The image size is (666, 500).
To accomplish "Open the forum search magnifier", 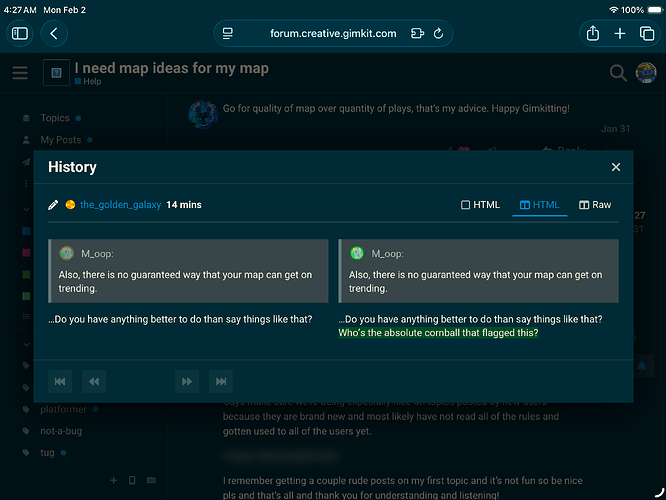I will click(618, 72).
